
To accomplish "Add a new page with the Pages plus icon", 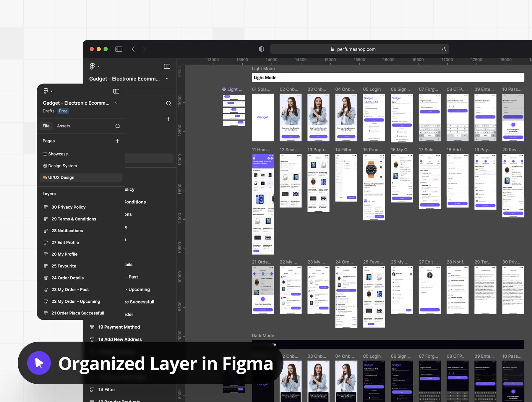I will 117,141.
